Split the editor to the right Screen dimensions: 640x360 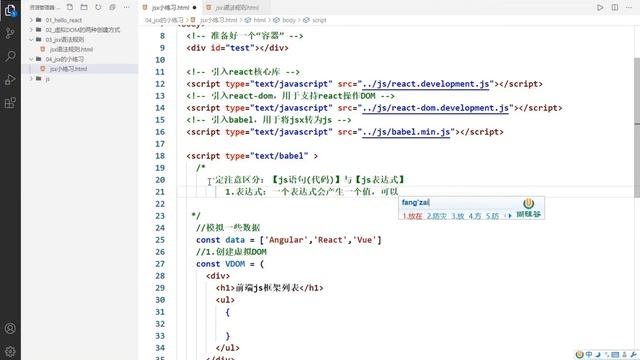[615, 7]
